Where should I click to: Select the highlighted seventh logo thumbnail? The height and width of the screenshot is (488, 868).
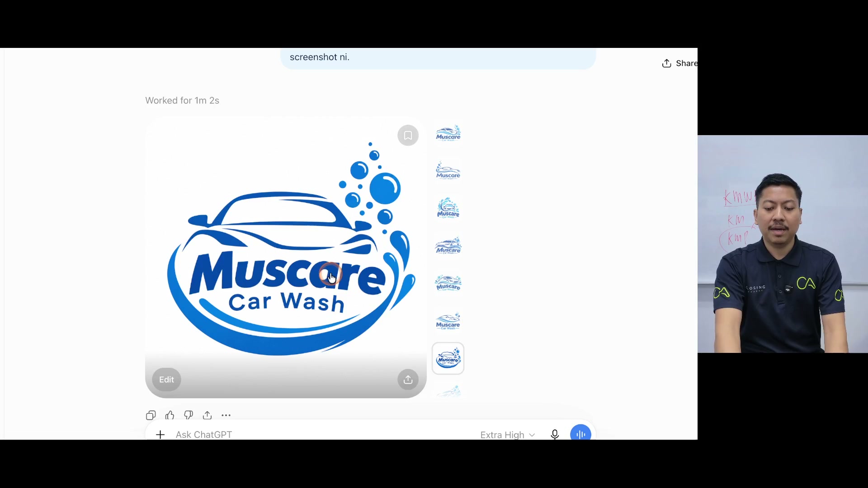coord(448,359)
